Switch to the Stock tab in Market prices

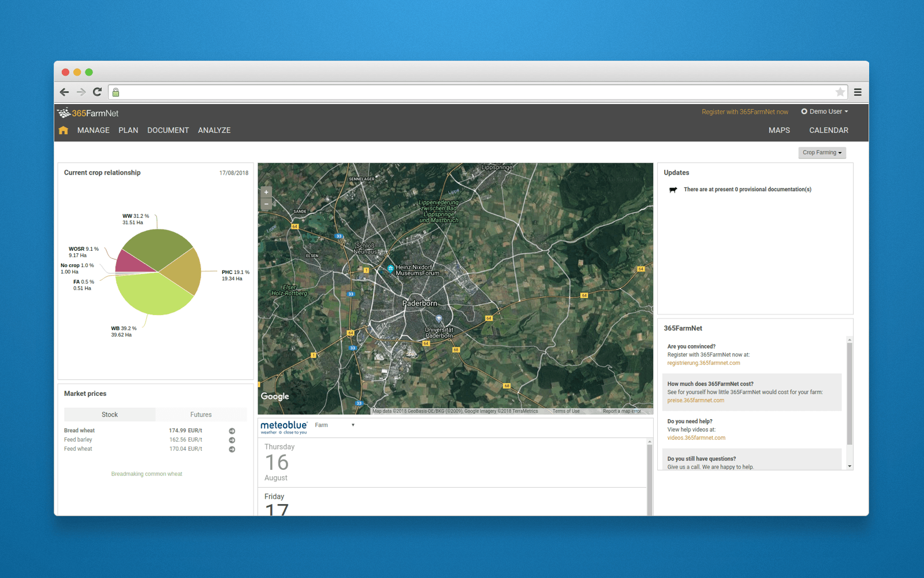coord(110,414)
